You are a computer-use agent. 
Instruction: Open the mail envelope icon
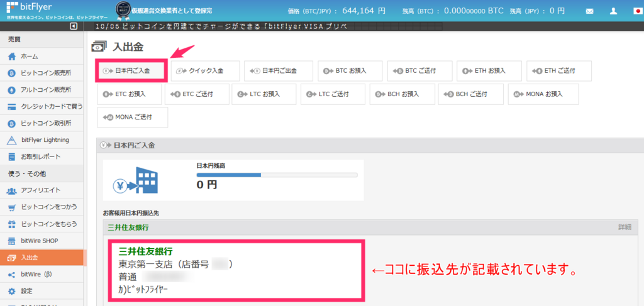[590, 11]
